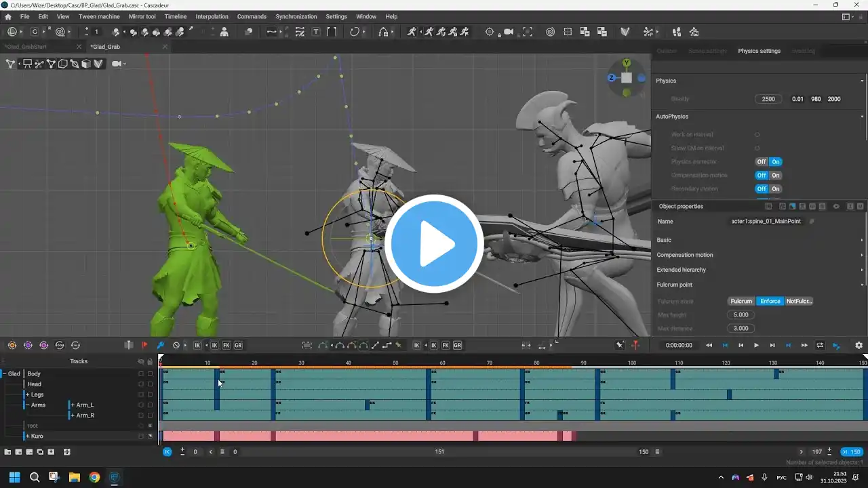Switch Compensation motion to Off
This screenshot has width=868, height=488.
tap(762, 176)
